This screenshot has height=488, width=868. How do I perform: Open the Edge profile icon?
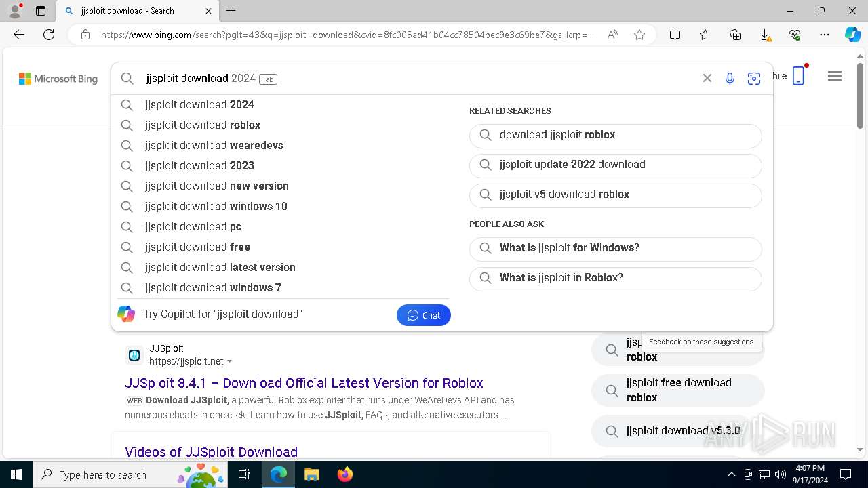(x=15, y=11)
